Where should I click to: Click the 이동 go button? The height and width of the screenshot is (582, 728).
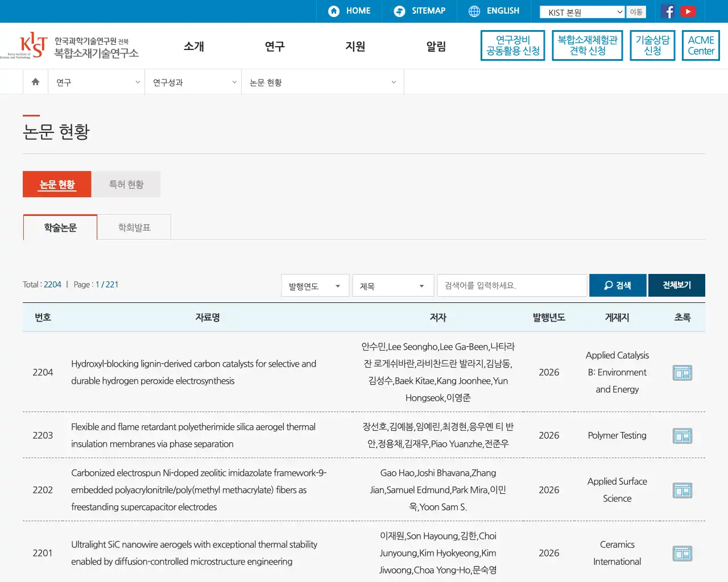point(636,12)
